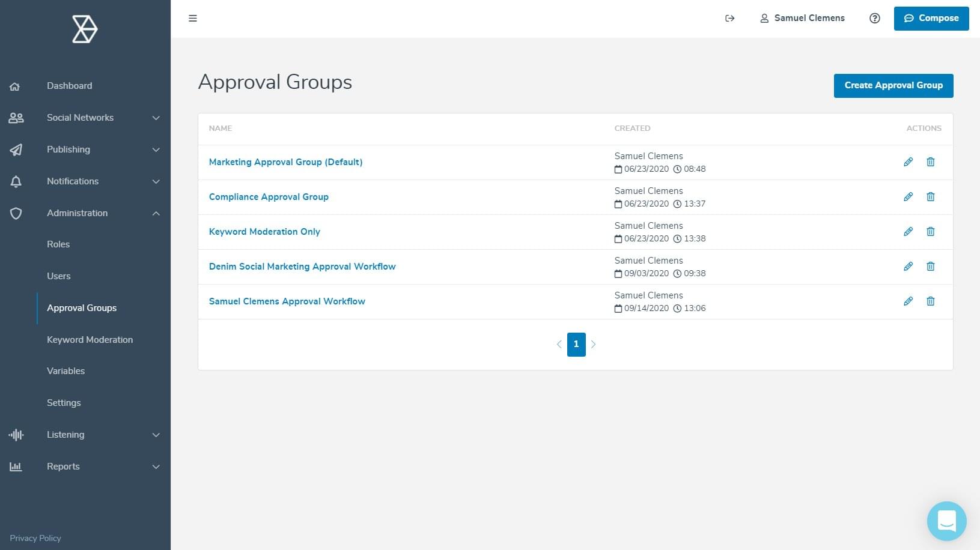Click the Dashboard home icon

(15, 86)
